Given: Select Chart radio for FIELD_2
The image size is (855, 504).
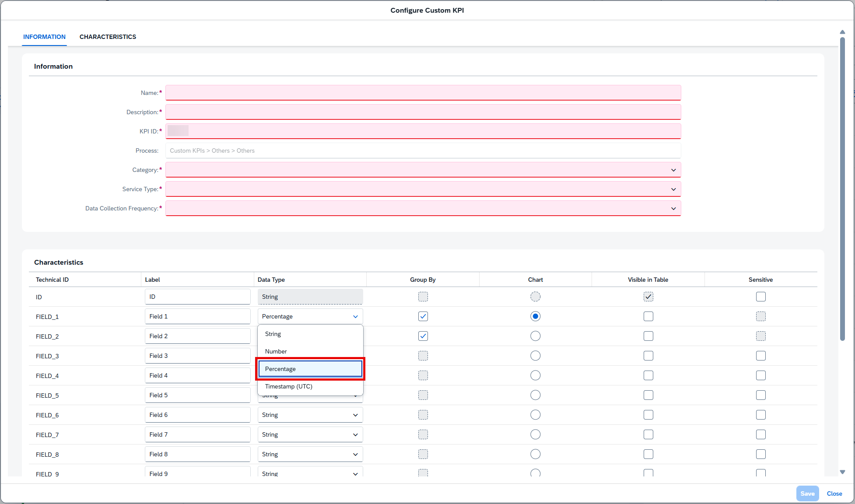Looking at the screenshot, I should point(536,336).
